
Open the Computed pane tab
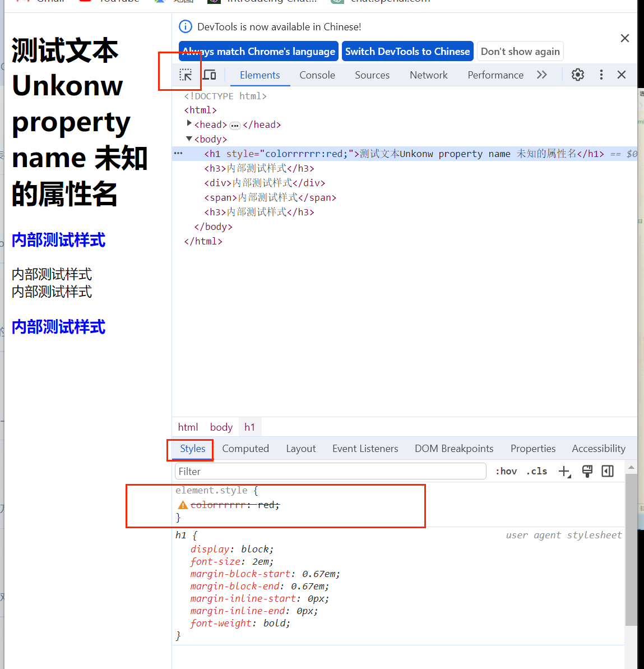click(245, 449)
